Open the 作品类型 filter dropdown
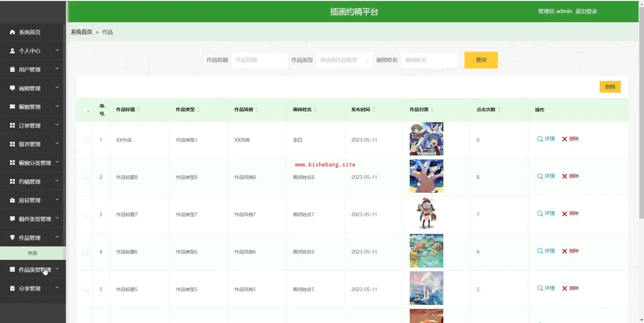The width and height of the screenshot is (644, 323). [x=345, y=60]
